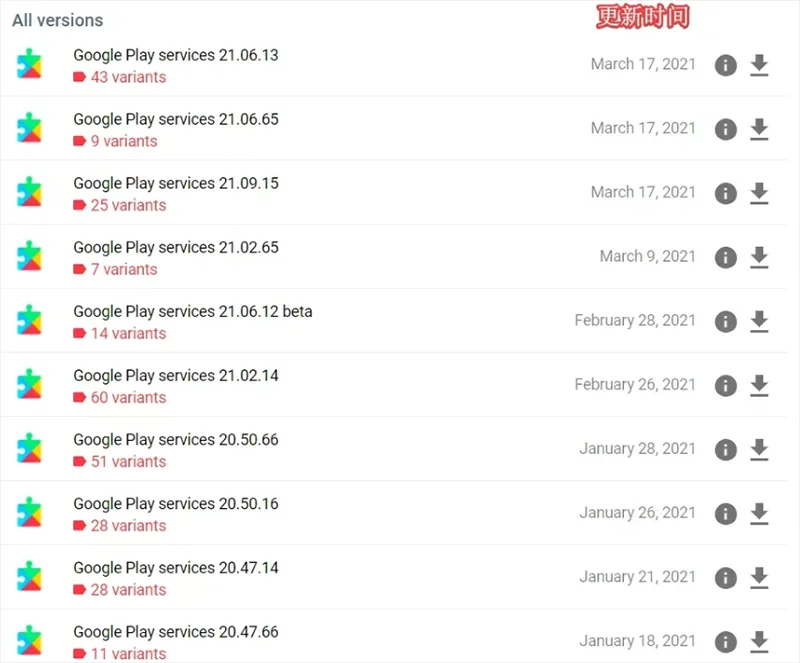Download Google Play services 21.02.65
Viewport: 800px width, 663px height.
(759, 257)
